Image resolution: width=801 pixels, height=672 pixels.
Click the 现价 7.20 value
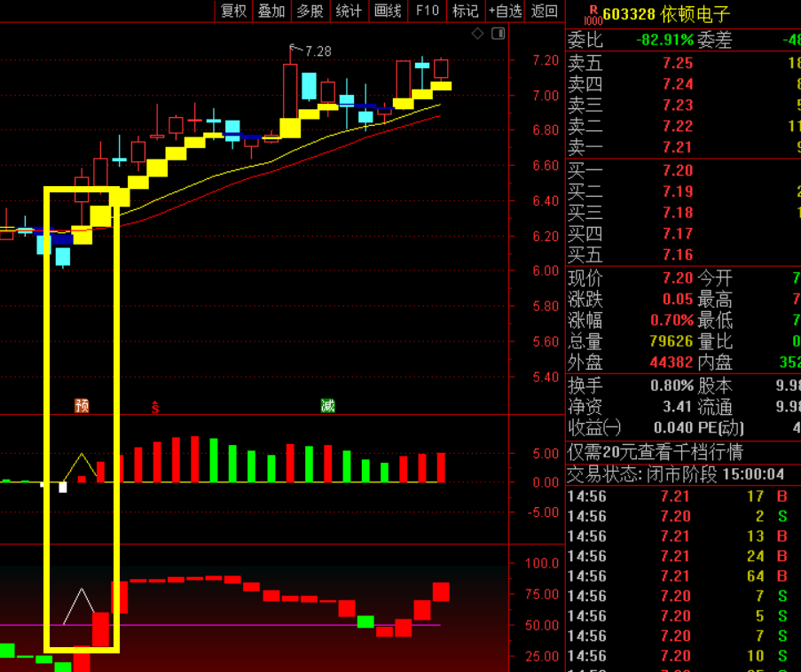coord(678,277)
